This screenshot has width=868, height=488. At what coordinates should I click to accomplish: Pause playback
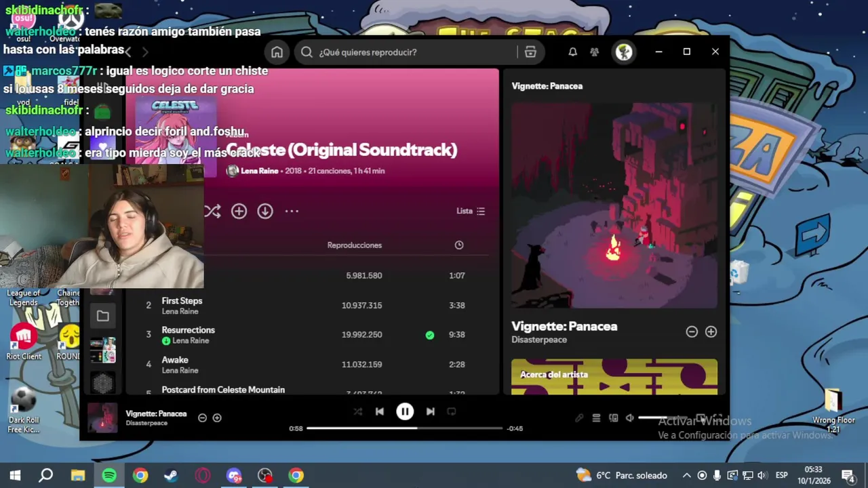coord(405,411)
